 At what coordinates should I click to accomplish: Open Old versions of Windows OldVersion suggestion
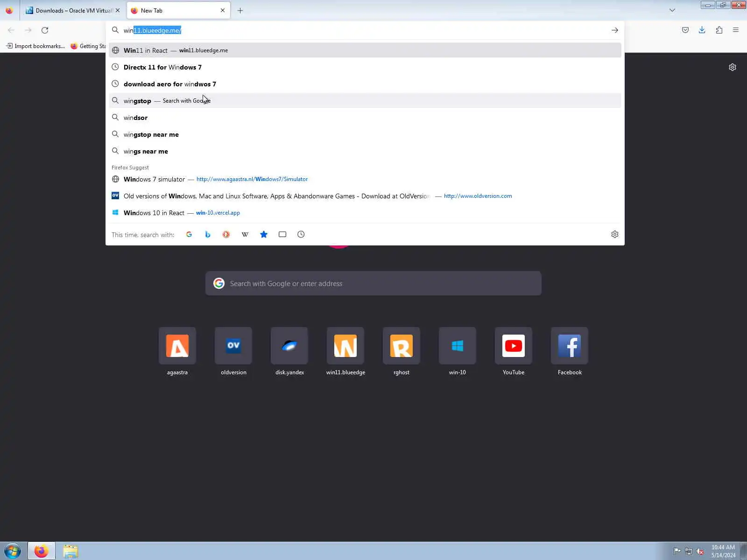click(365, 196)
